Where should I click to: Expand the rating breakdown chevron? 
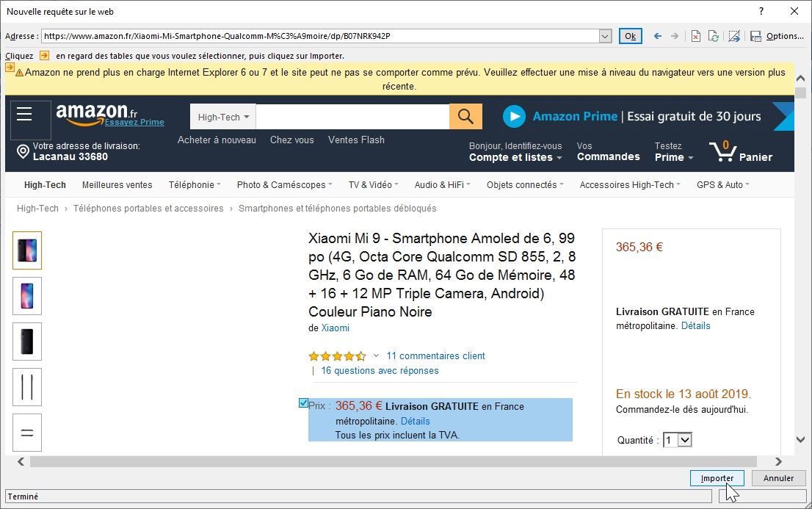[x=376, y=355]
